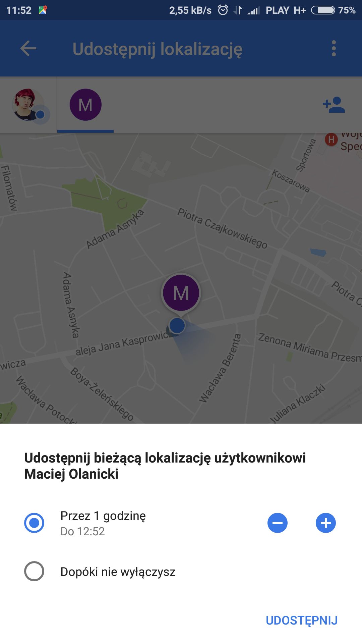The image size is (362, 644).
Task: Tap the Google Maps notification icon
Action: [x=43, y=10]
